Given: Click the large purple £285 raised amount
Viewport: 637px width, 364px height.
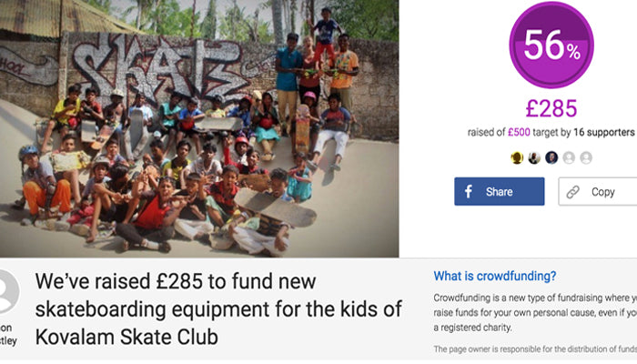Looking at the screenshot, I should click(x=551, y=108).
